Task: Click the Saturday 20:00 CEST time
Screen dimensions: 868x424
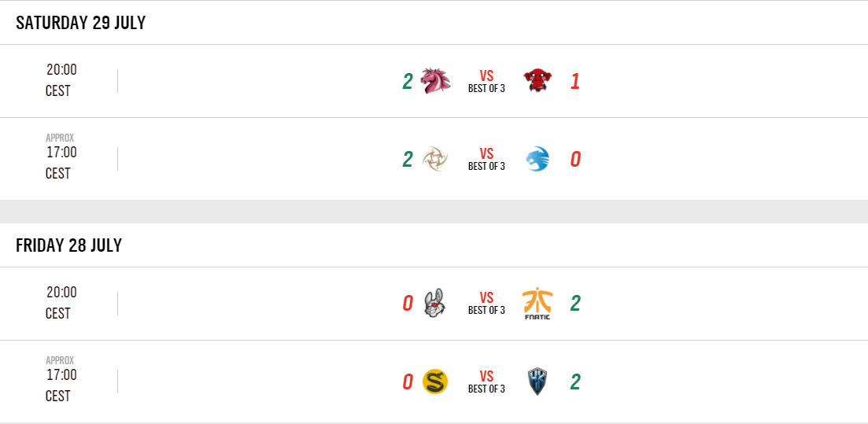Action: tap(61, 80)
